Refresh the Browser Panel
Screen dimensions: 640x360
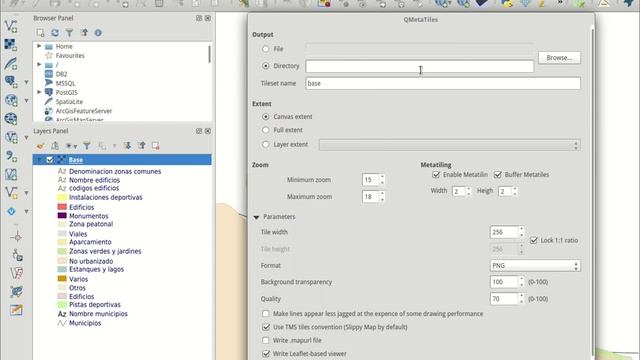point(55,33)
